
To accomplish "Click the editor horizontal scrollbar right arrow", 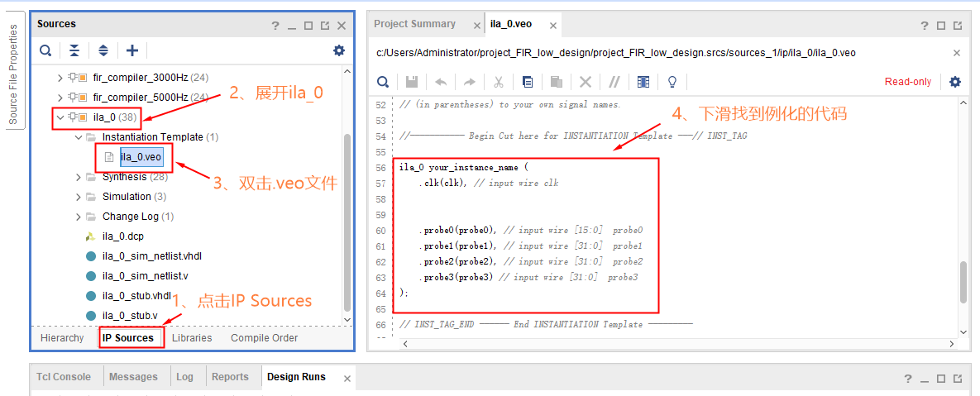I will tap(951, 344).
